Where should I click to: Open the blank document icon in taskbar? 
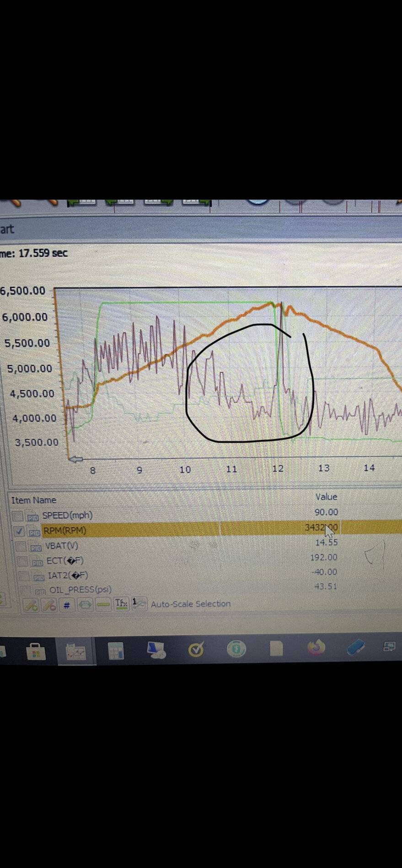pos(276,648)
